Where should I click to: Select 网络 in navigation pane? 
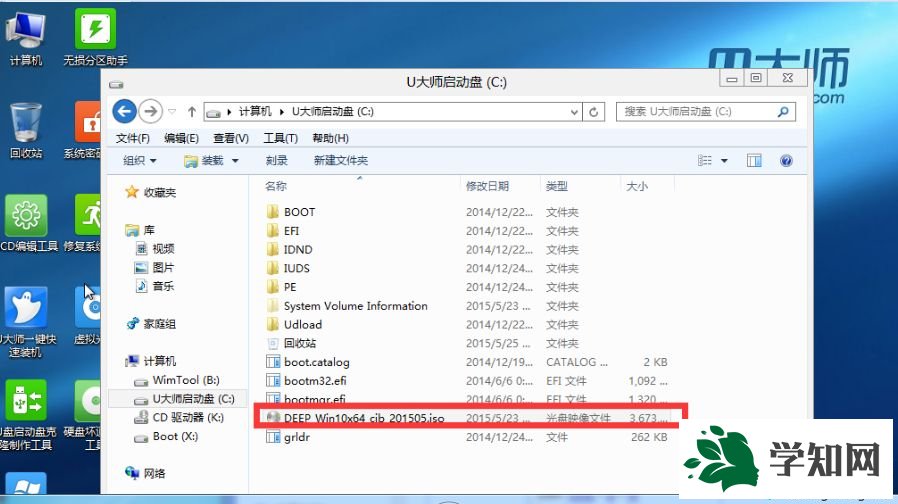pos(146,473)
